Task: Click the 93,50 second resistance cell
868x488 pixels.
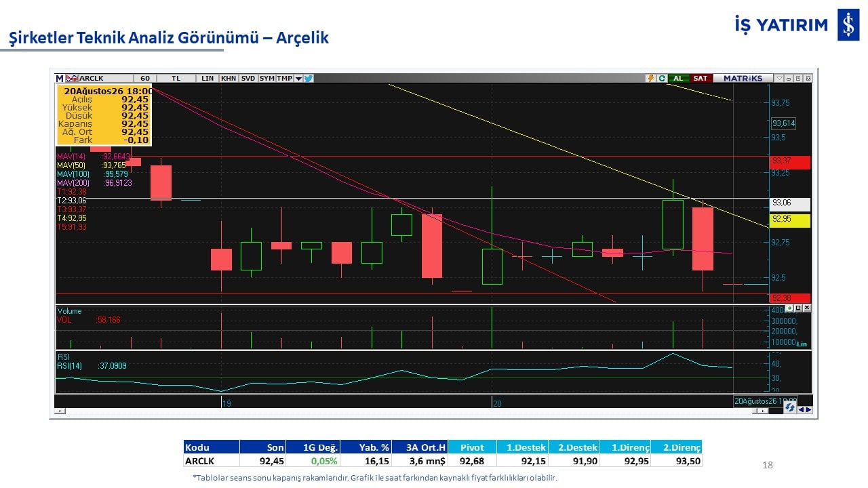Action: [x=677, y=461]
